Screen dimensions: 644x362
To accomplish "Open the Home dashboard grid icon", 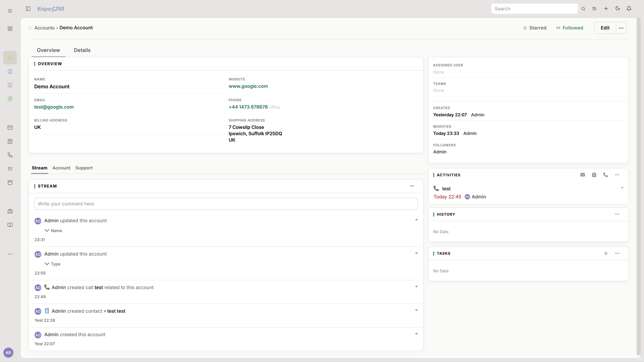I will click(x=10, y=29).
